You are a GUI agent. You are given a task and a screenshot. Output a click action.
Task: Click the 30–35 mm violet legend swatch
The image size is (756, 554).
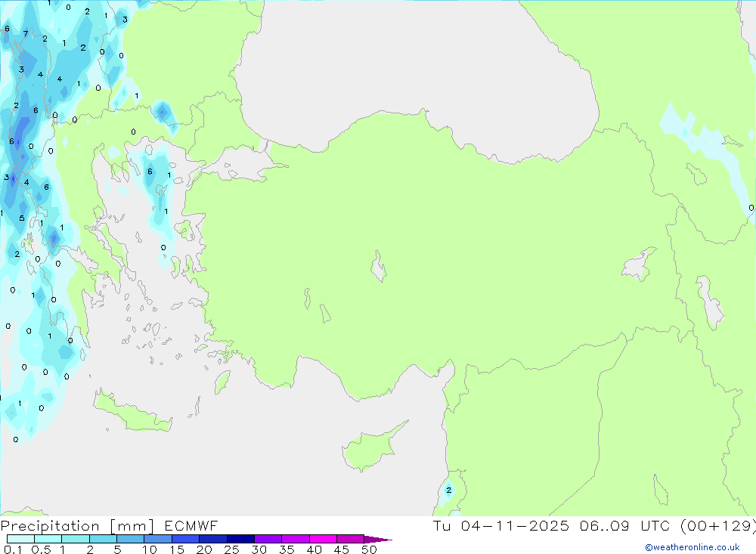(268, 539)
